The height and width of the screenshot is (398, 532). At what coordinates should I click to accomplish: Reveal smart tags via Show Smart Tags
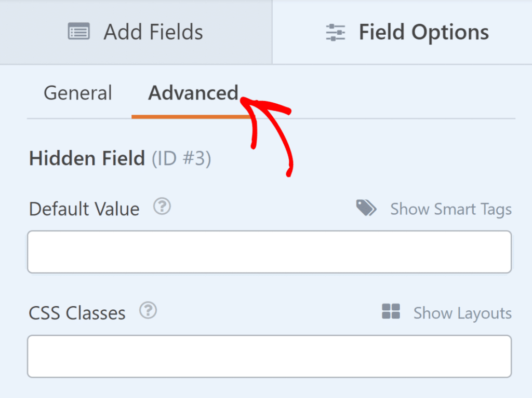click(x=451, y=209)
